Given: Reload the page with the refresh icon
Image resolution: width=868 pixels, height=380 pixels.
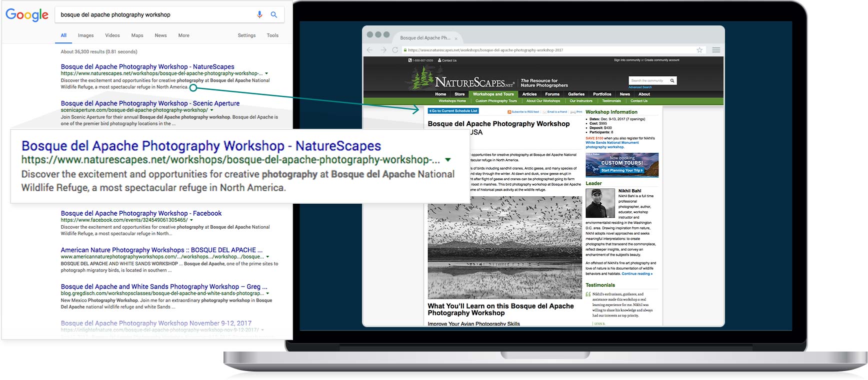Looking at the screenshot, I should (x=395, y=50).
